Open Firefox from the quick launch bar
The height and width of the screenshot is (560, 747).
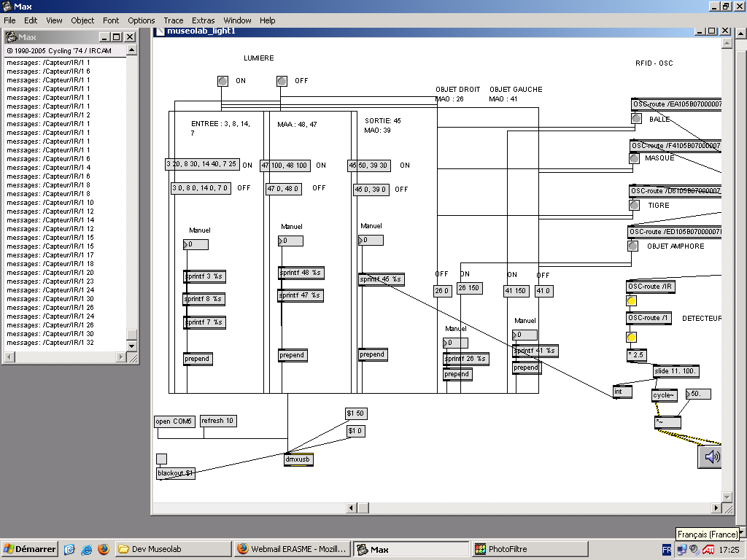point(103,549)
